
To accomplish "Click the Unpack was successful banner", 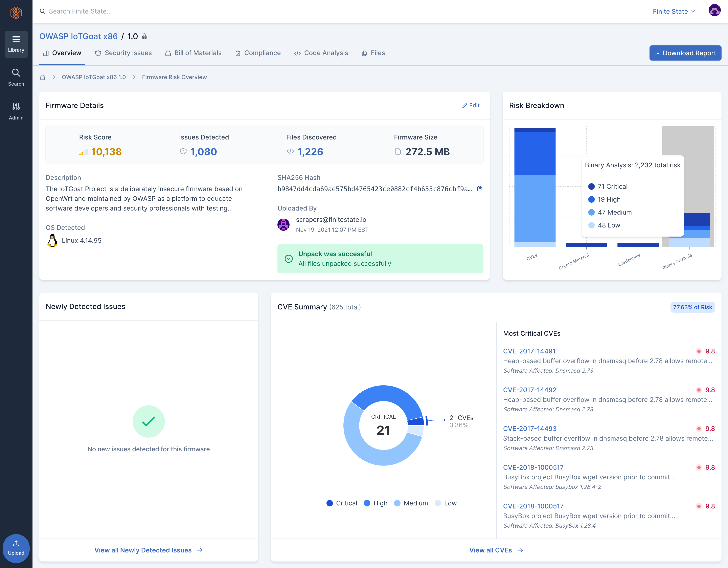I will point(380,259).
